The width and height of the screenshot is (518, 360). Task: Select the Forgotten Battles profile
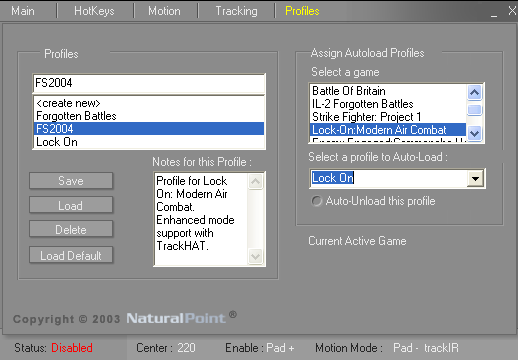click(149, 116)
